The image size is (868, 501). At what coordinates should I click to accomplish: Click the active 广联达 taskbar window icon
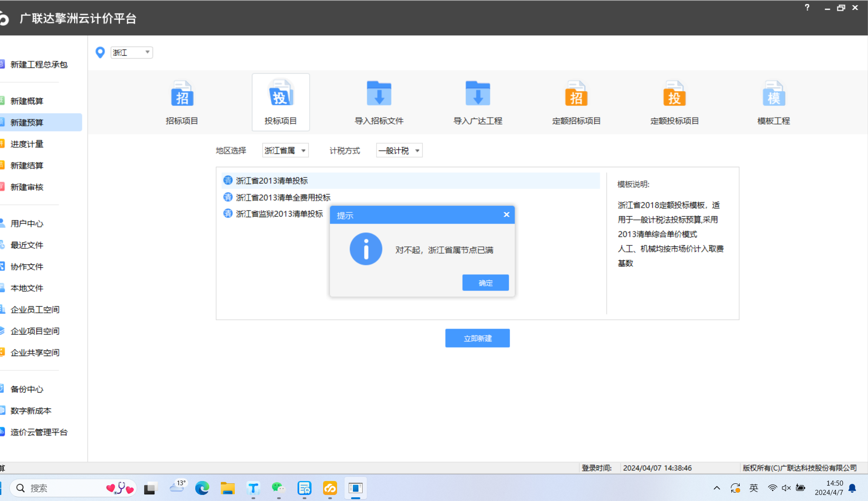(x=356, y=488)
